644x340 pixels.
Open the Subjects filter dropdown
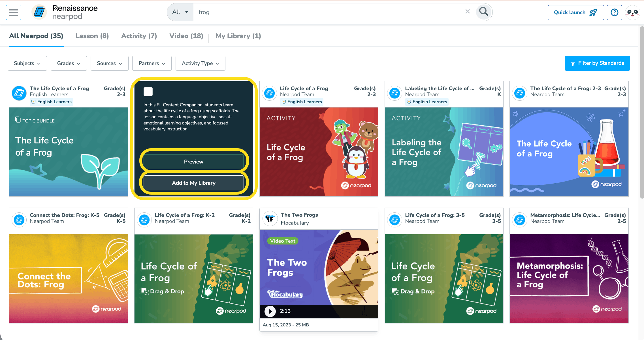[27, 63]
